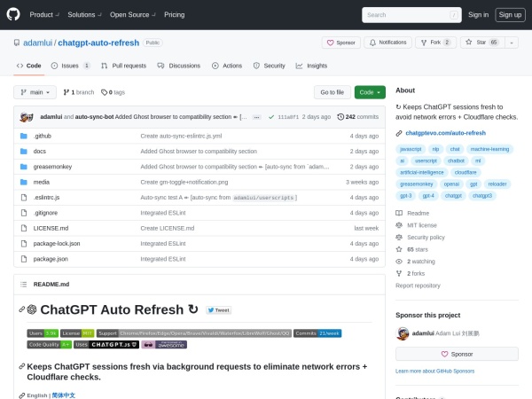The width and height of the screenshot is (532, 399).
Task: Click the star icon beside 65 stars
Action: [399, 249]
